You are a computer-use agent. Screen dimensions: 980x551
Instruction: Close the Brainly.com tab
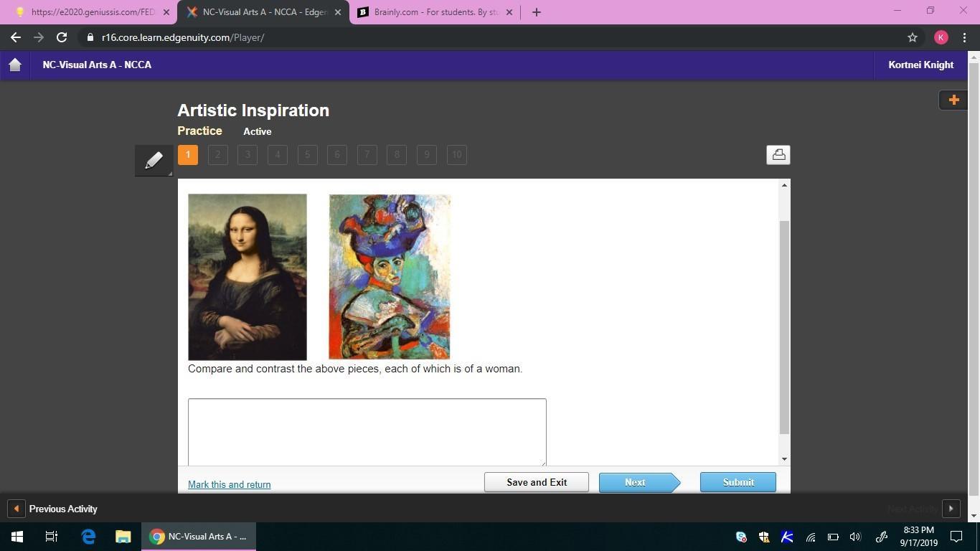coord(509,12)
